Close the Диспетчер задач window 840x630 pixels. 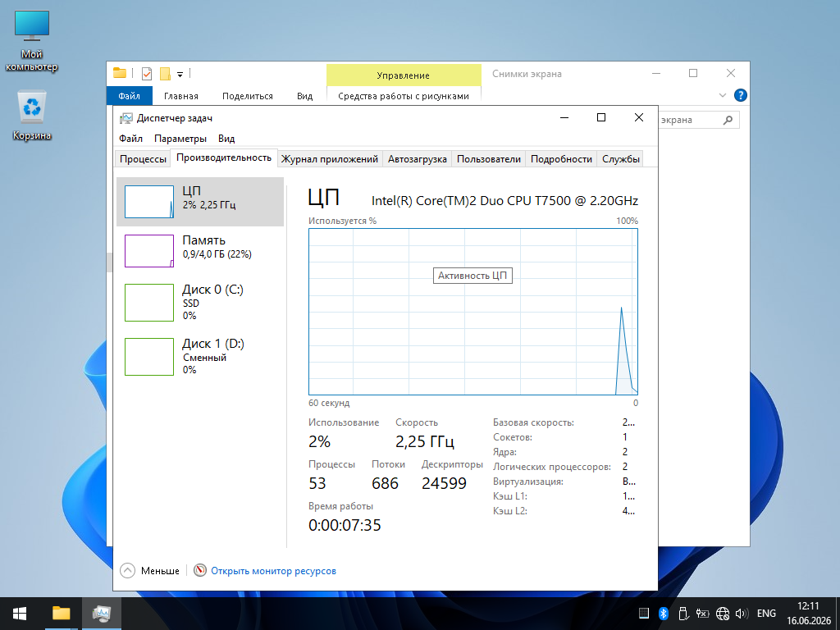(638, 117)
